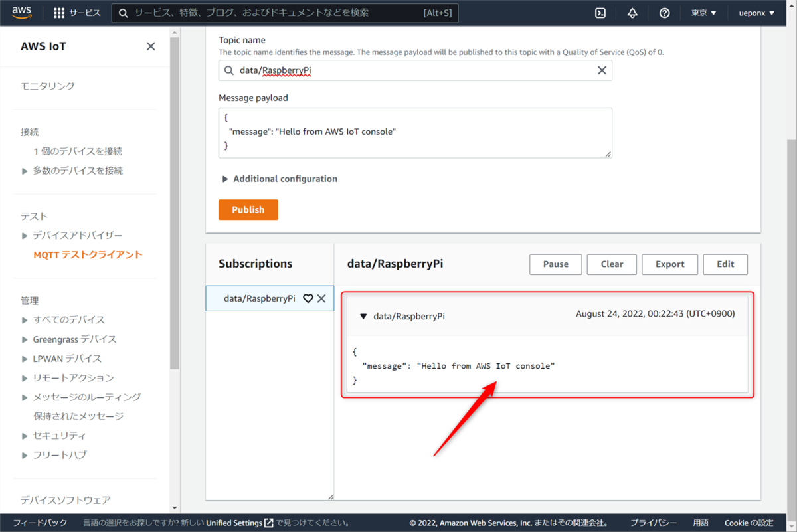
Task: Expand フリートハブ in sidebar
Action: pyautogui.click(x=25, y=455)
